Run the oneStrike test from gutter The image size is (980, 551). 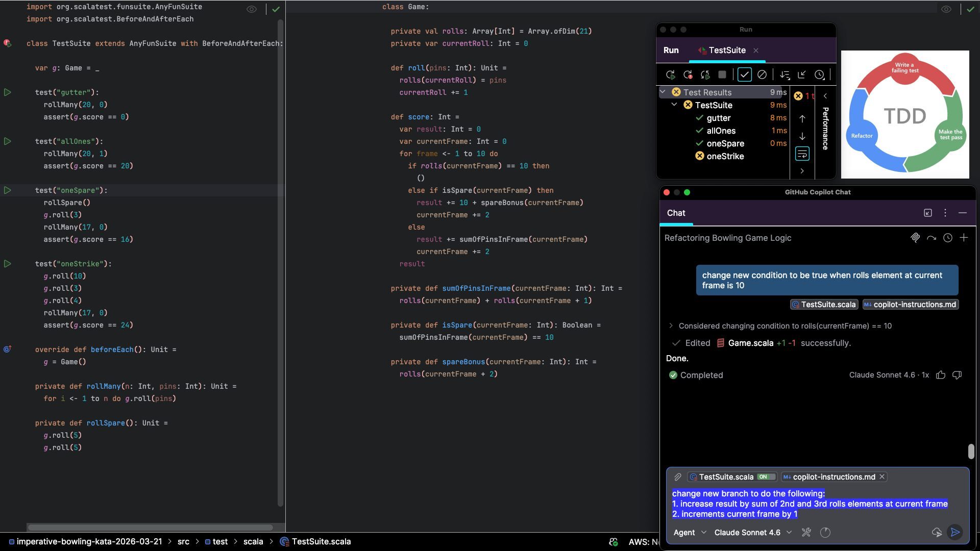[8, 264]
